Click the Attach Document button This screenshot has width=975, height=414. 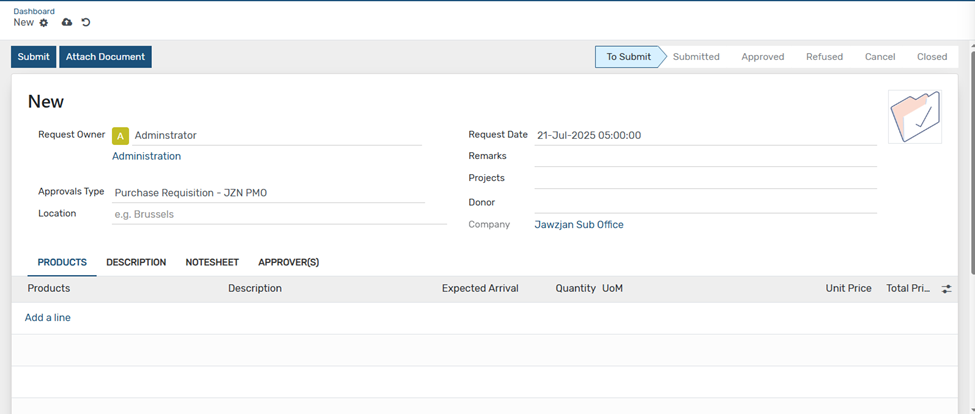pyautogui.click(x=105, y=57)
